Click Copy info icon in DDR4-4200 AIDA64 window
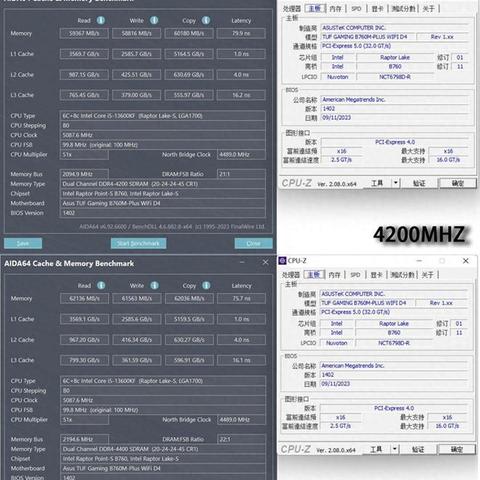Viewport: 480px width, 480px height. [x=206, y=20]
